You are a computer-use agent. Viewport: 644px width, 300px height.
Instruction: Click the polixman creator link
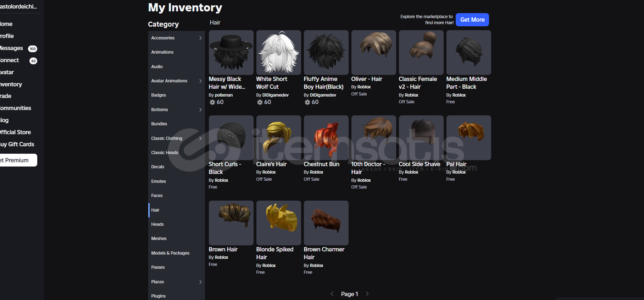pyautogui.click(x=224, y=95)
